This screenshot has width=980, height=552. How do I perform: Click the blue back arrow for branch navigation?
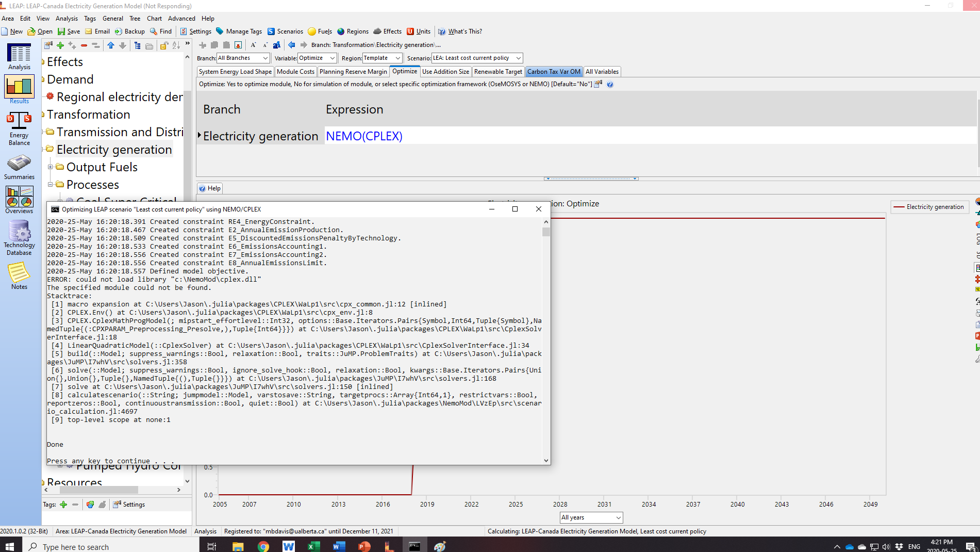click(292, 45)
